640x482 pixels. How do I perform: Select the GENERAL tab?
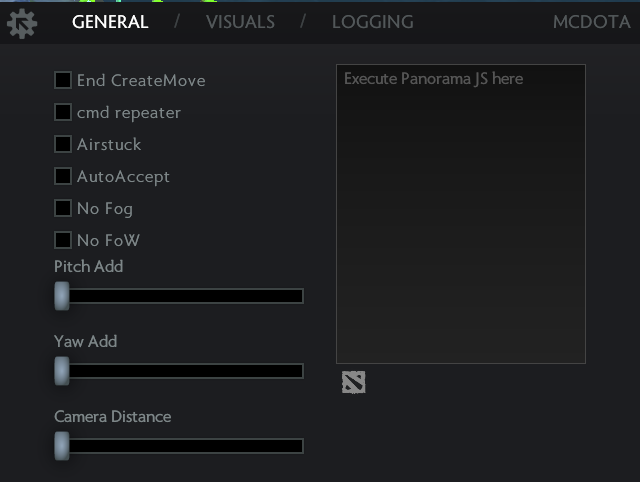110,22
